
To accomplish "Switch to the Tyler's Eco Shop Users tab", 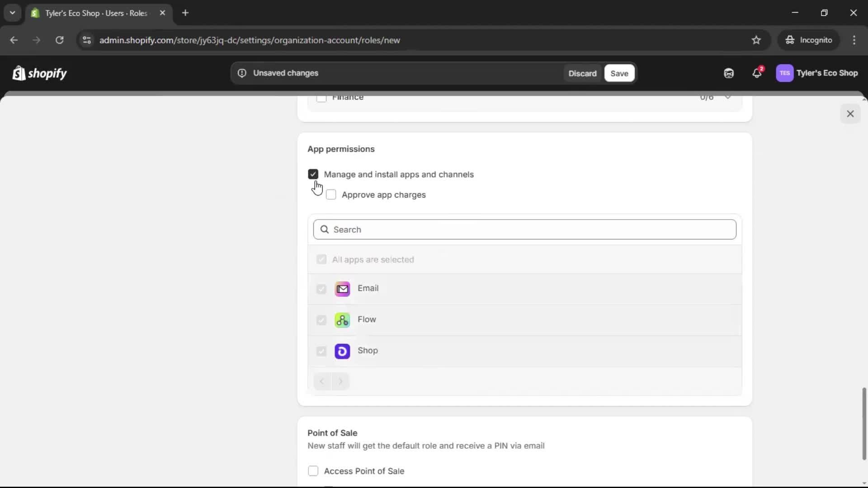I will (x=90, y=13).
